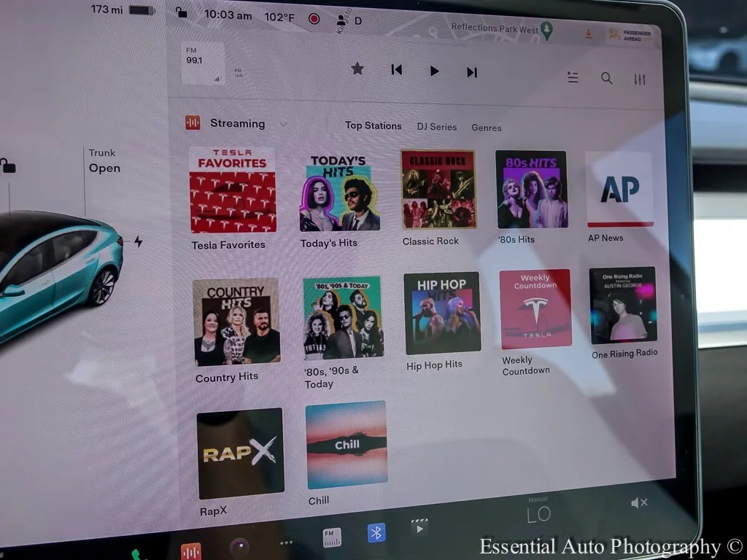The height and width of the screenshot is (560, 747).
Task: Skip to the previous track
Action: coord(396,70)
